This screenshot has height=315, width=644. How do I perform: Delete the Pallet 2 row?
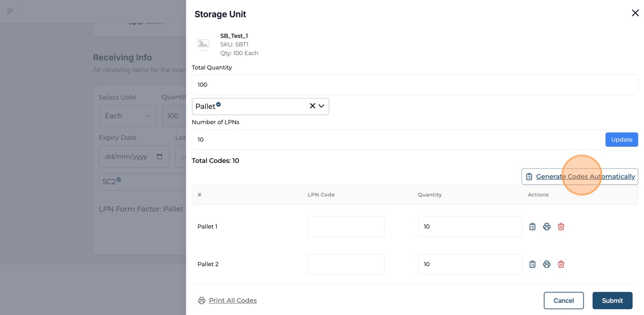coord(561,264)
